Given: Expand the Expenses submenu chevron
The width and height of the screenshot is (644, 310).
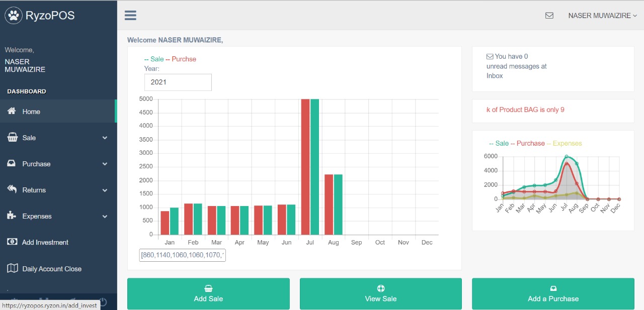Looking at the screenshot, I should (x=105, y=217).
